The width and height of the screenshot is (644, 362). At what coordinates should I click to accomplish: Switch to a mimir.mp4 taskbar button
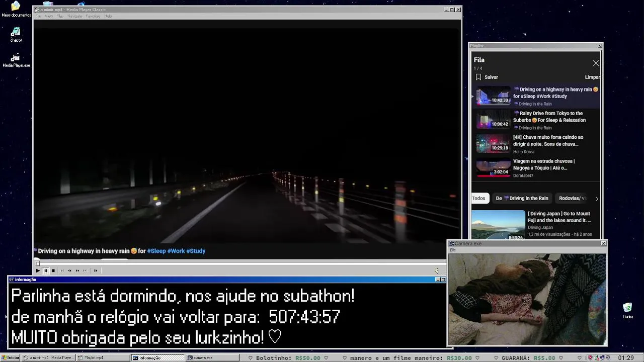(x=49, y=357)
